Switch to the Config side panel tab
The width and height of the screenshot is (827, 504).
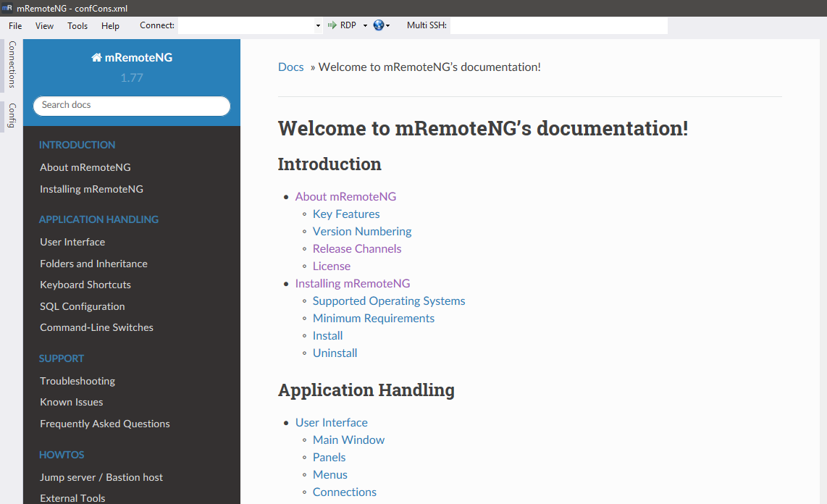(12, 114)
